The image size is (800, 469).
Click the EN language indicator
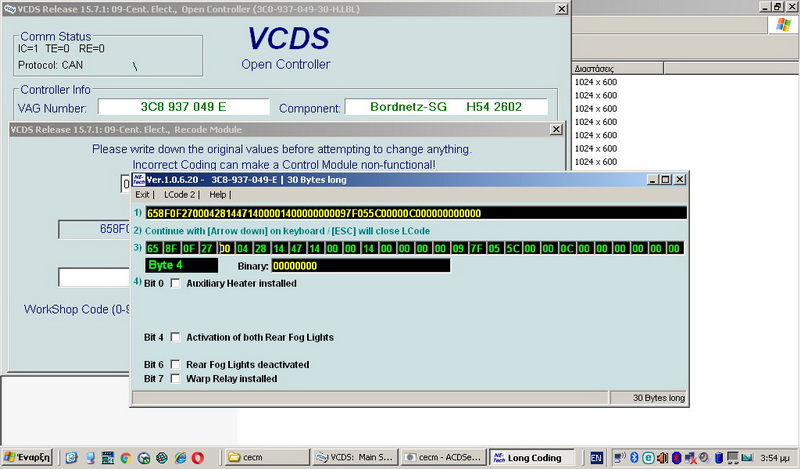tap(596, 458)
